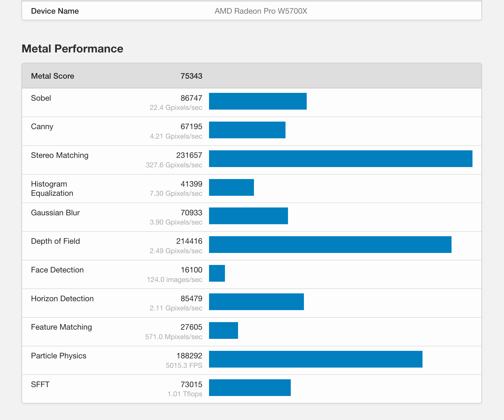504x420 pixels.
Task: Click the Sobel benchmark bar
Action: point(258,101)
